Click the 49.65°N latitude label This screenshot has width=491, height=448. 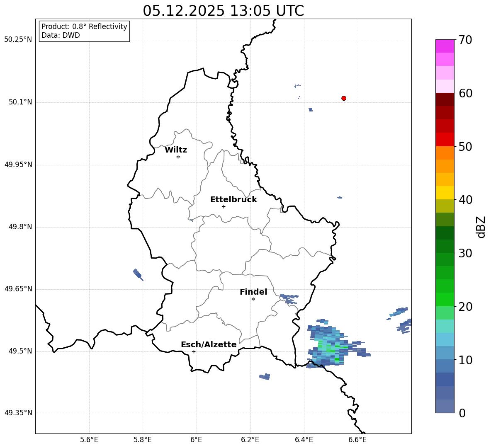click(18, 289)
